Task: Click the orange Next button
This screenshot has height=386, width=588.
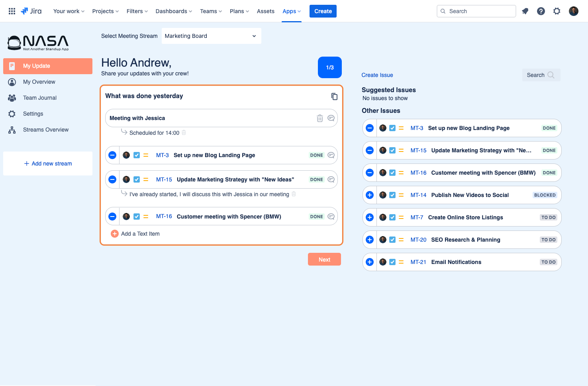Action: (324, 259)
